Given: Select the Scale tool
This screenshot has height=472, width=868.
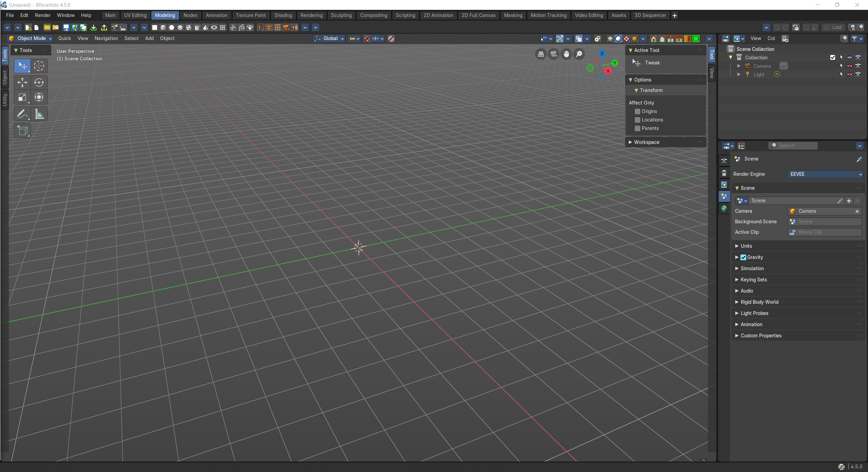Looking at the screenshot, I should point(22,97).
